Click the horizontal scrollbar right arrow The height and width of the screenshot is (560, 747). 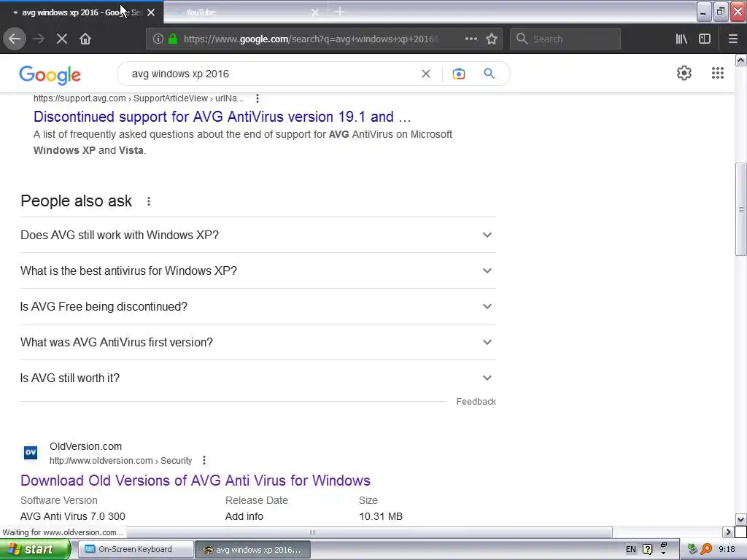tap(727, 532)
